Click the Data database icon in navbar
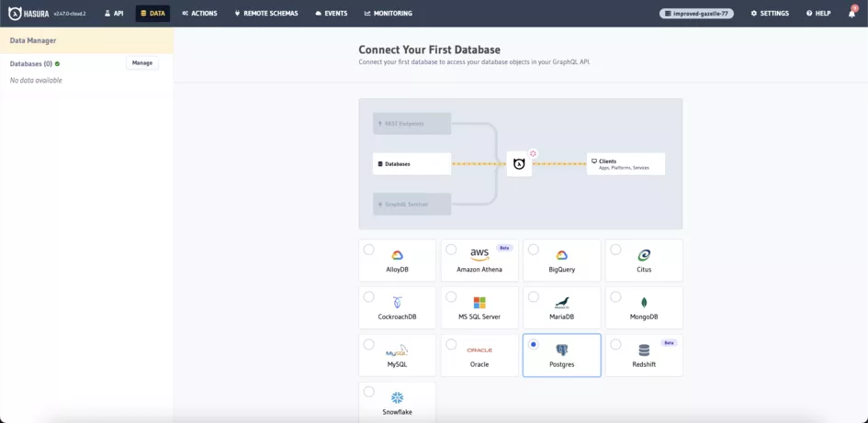Viewport: 868px width, 423px height. [143, 13]
